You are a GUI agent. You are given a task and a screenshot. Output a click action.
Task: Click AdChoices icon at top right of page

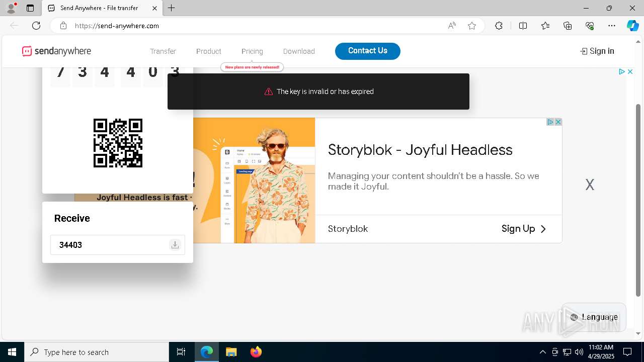point(622,72)
